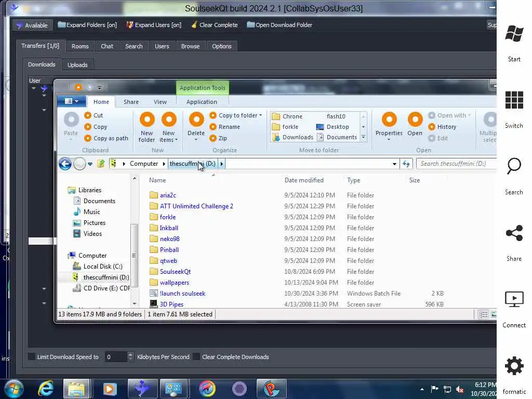
Task: Toggle Expand Folders [on] in Soulseek
Action: pyautogui.click(x=87, y=25)
